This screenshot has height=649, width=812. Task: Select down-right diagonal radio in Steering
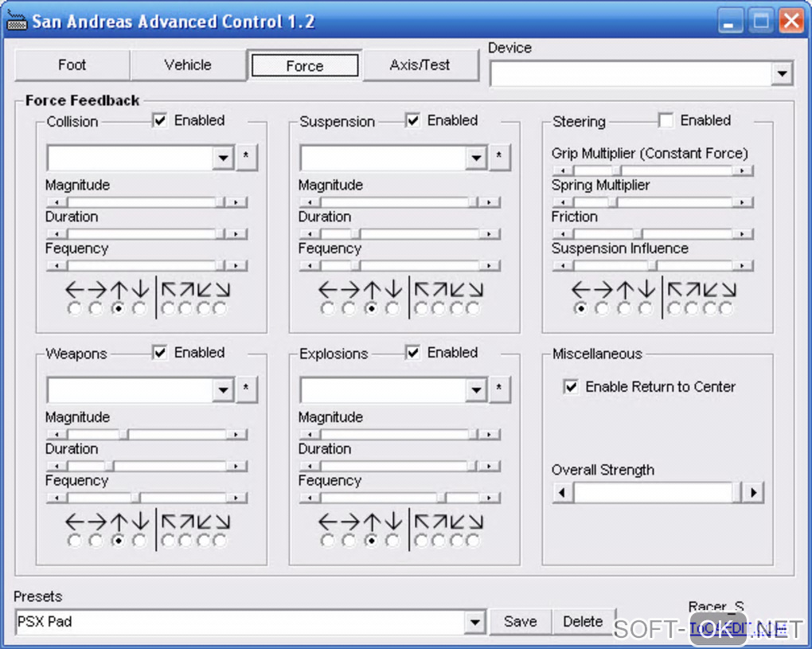click(727, 309)
